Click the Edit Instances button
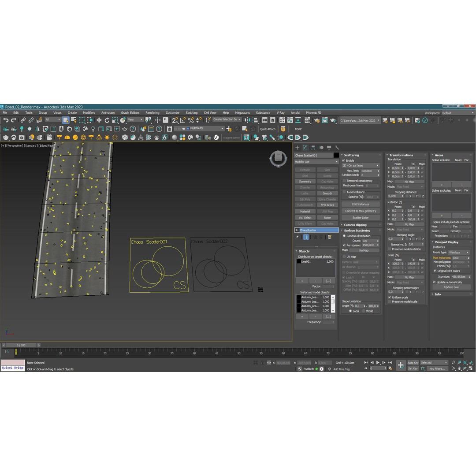This screenshot has width=476, height=476. (x=361, y=204)
